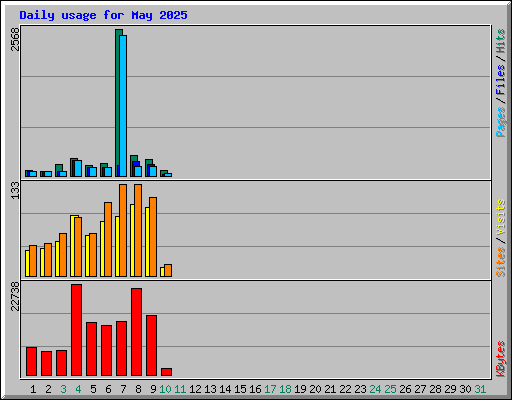Click day label 7 on the x-axis
Image resolution: width=512 pixels, height=400 pixels.
tap(123, 389)
